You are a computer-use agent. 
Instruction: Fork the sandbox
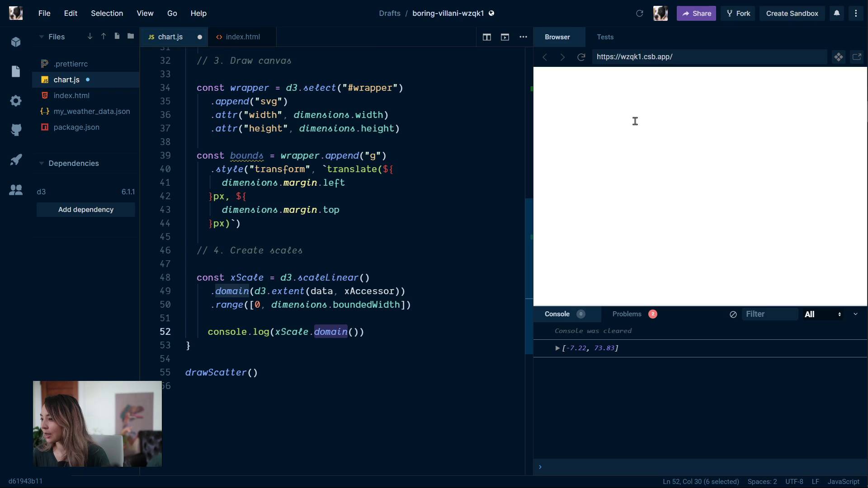point(738,13)
